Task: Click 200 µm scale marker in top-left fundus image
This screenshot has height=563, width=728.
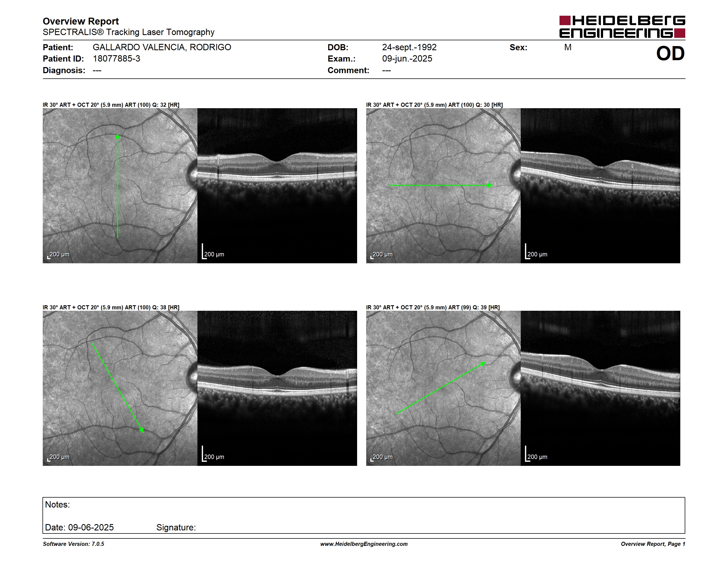Action: [58, 255]
